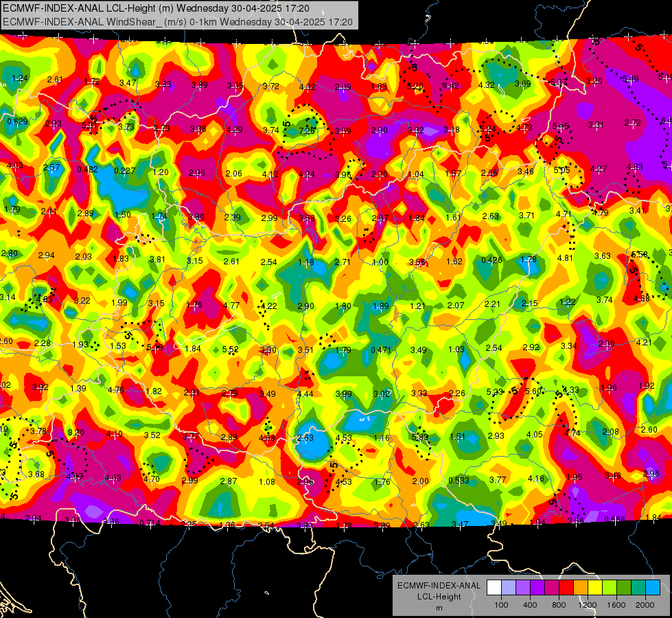The height and width of the screenshot is (618, 672).
Task: Select the magenta legend swatch
Action: coord(552,588)
